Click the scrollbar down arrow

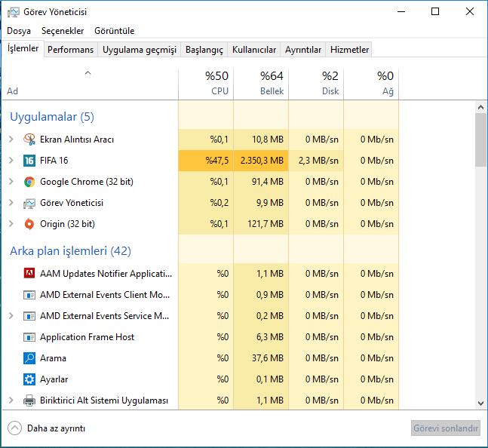point(480,404)
